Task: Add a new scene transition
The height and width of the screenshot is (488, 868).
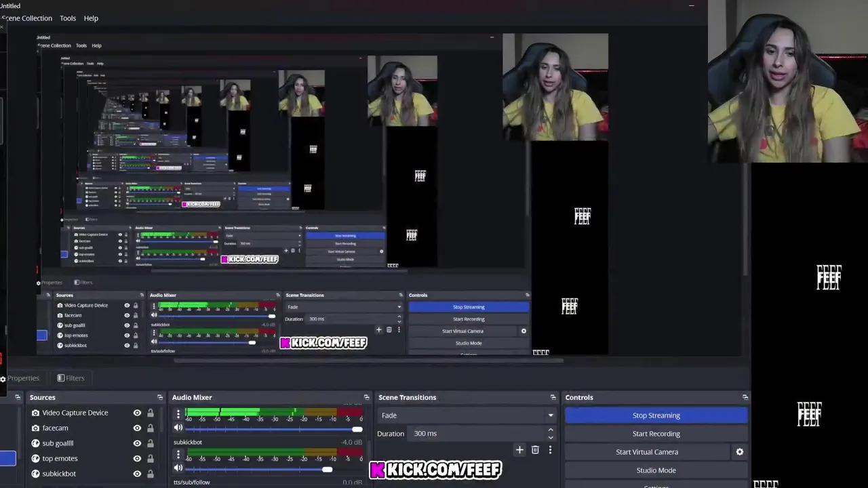Action: pyautogui.click(x=519, y=449)
